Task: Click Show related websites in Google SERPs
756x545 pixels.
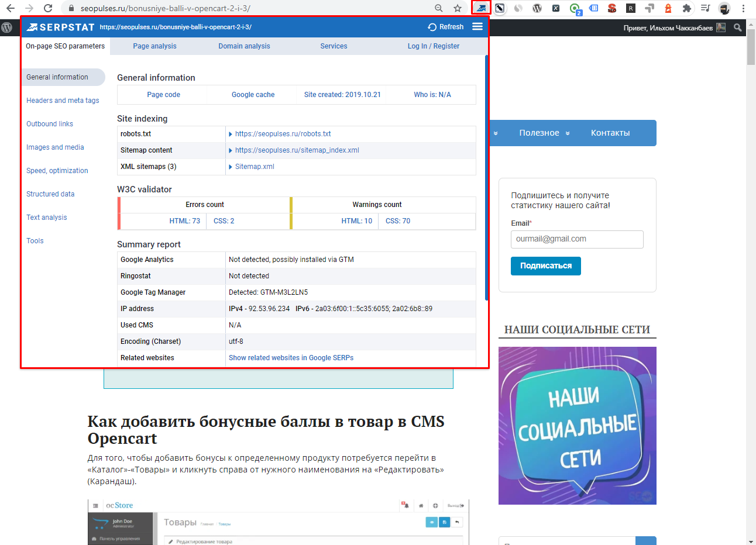Action: coord(291,358)
